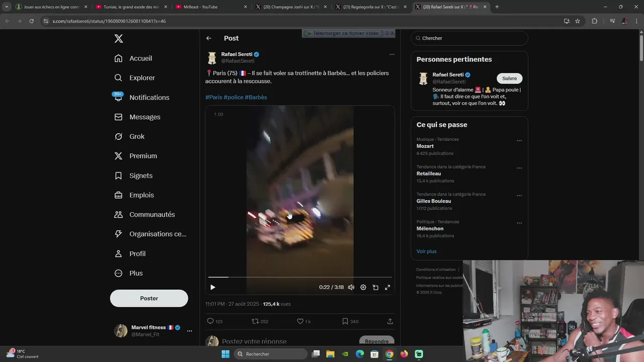
Task: Open Notifications with the 20+ badge
Action: point(142,98)
